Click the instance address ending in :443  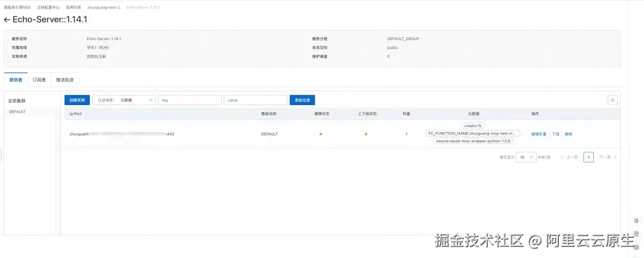point(122,134)
